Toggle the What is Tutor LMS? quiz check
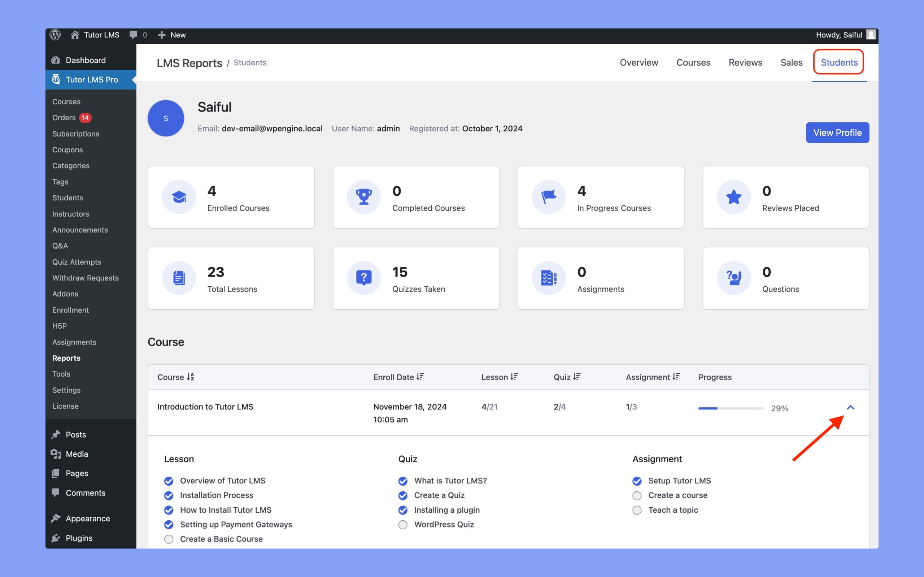The height and width of the screenshot is (577, 924). [403, 481]
